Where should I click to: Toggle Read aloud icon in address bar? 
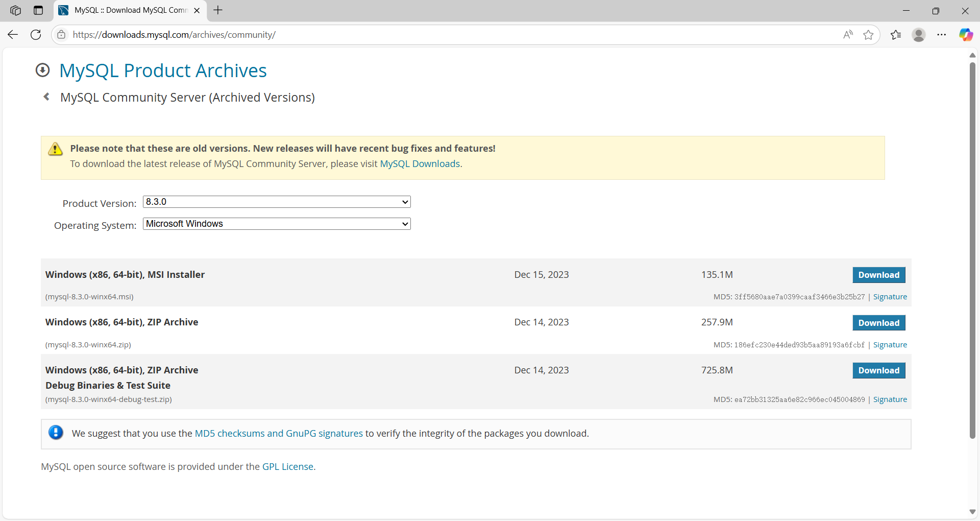[848, 35]
